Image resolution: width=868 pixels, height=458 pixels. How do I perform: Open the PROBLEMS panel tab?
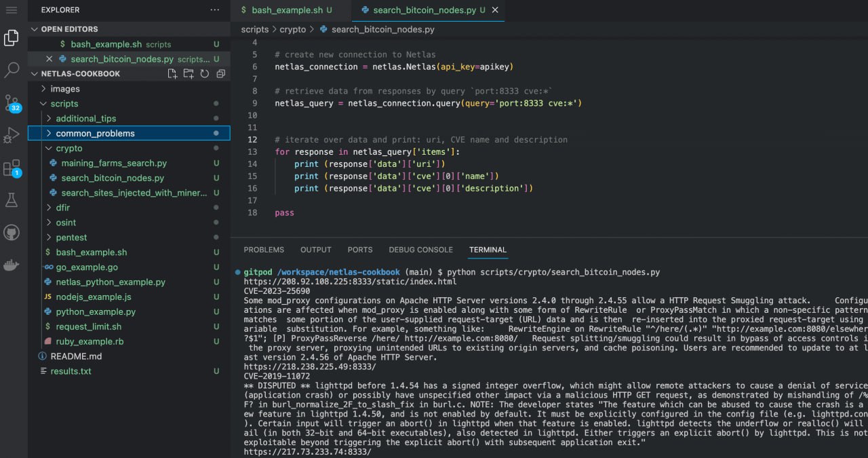[264, 250]
